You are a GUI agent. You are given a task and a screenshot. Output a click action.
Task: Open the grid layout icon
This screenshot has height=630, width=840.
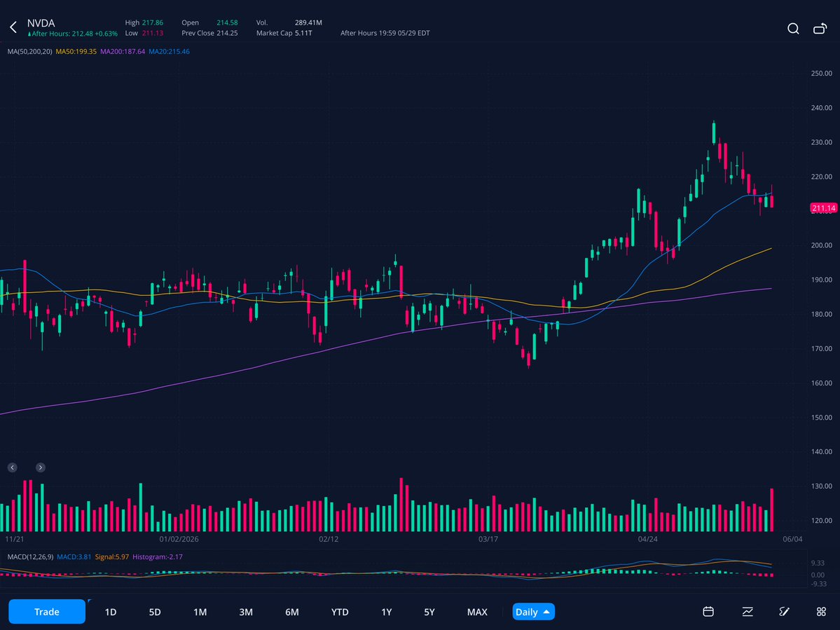coord(821,611)
